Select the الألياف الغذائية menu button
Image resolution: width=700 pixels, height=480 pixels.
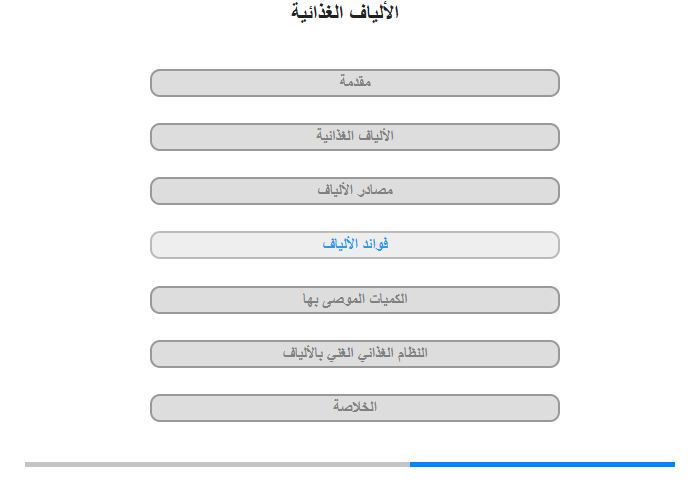(x=355, y=137)
